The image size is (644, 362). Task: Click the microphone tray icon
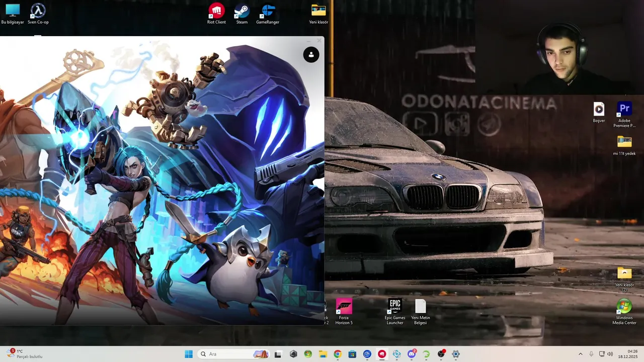click(591, 354)
